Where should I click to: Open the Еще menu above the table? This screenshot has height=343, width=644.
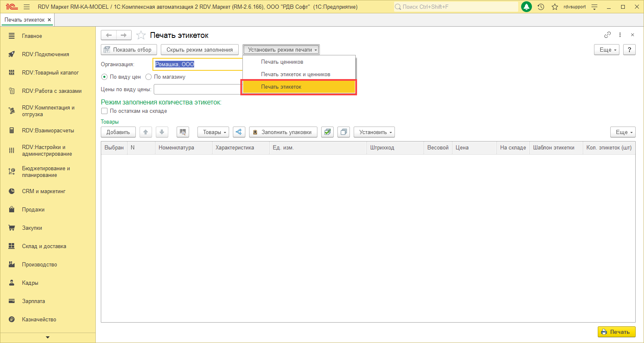(x=623, y=132)
